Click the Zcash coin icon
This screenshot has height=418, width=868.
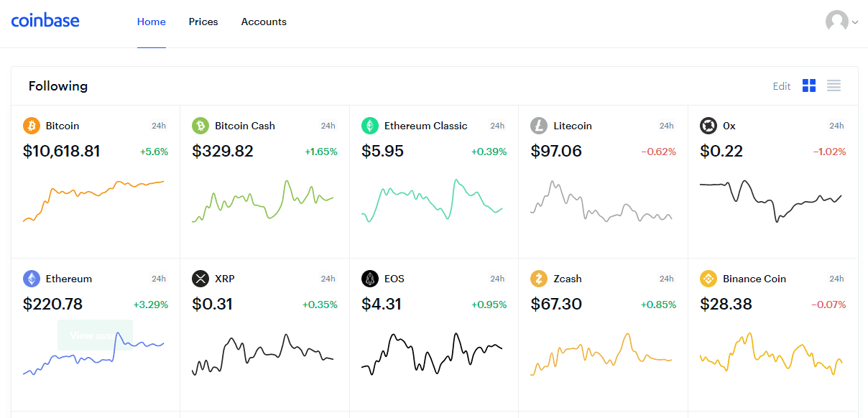539,279
